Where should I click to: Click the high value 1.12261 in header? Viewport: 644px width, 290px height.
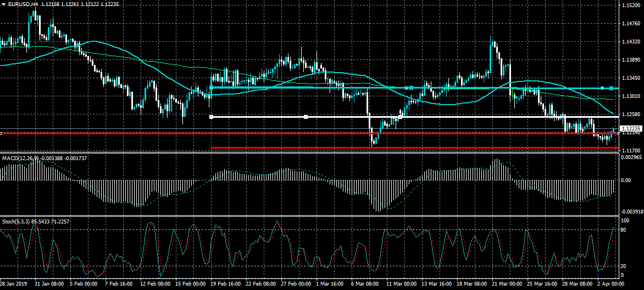71,4
